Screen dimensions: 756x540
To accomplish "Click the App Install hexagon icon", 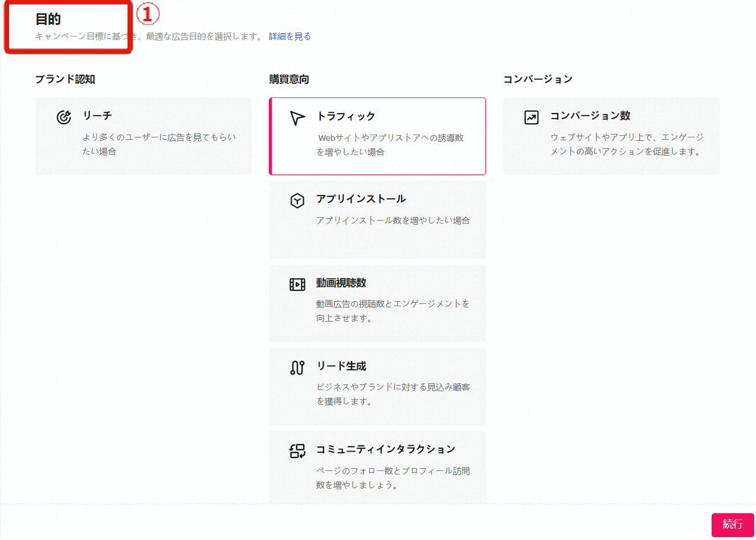I will coord(297,200).
